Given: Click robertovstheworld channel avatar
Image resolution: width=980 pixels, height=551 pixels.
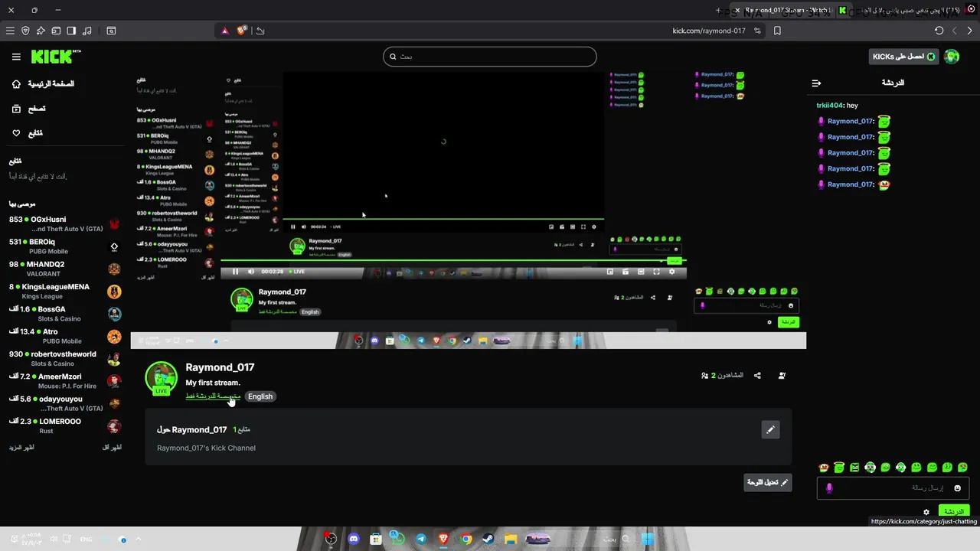Looking at the screenshot, I should 114,359.
